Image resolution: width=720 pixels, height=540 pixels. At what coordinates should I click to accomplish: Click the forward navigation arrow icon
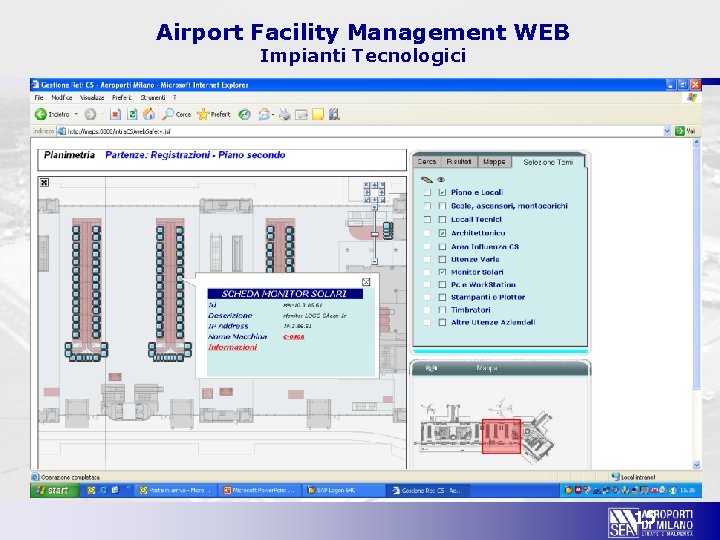point(90,114)
